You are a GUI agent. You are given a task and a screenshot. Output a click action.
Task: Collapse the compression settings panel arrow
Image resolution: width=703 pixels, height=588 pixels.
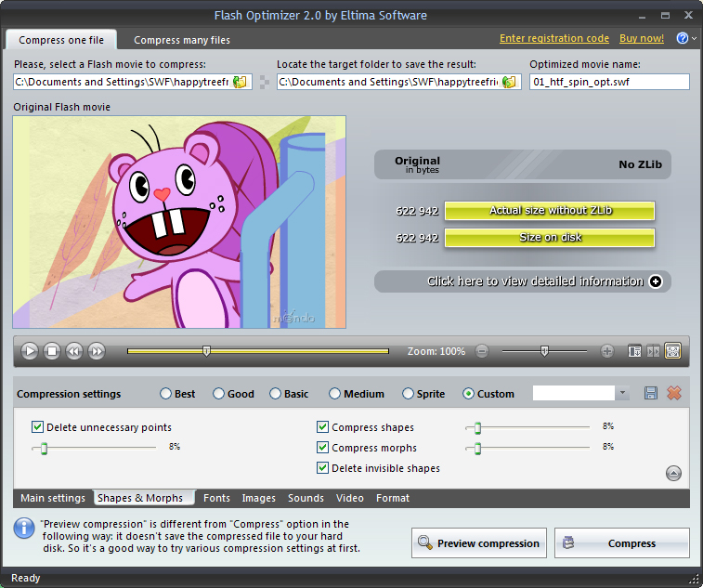(x=674, y=473)
